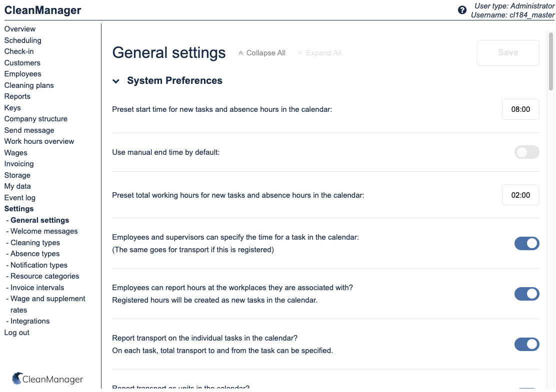Click the help question mark icon

462,10
